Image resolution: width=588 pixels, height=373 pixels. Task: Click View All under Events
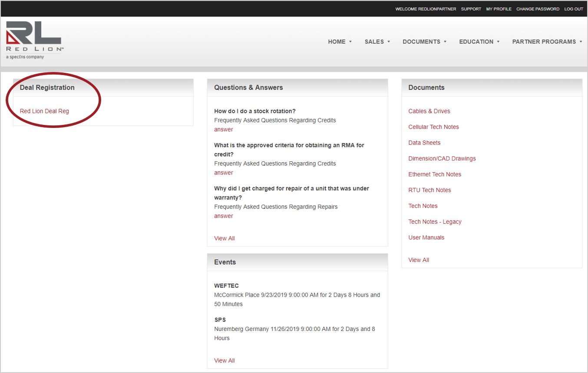point(224,360)
